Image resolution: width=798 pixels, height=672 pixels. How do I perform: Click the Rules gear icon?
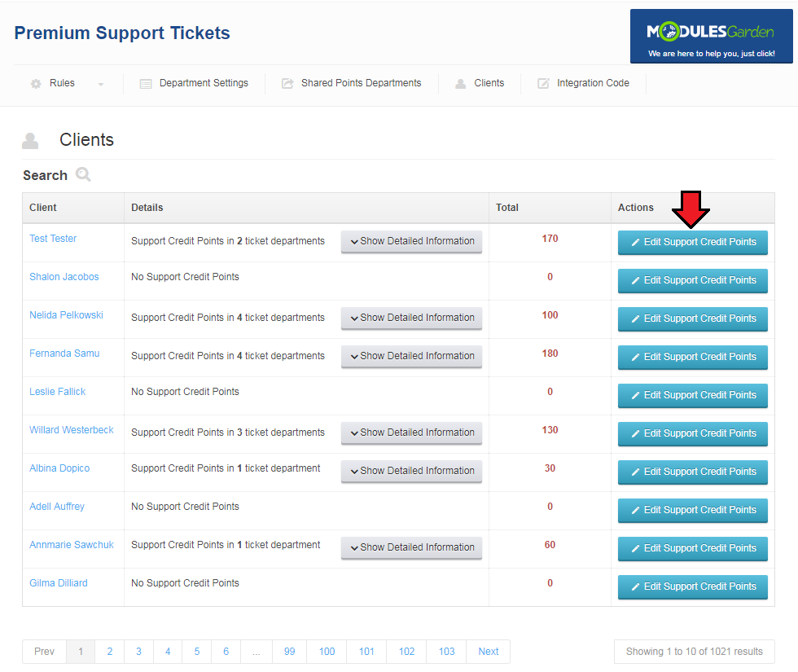click(x=36, y=83)
